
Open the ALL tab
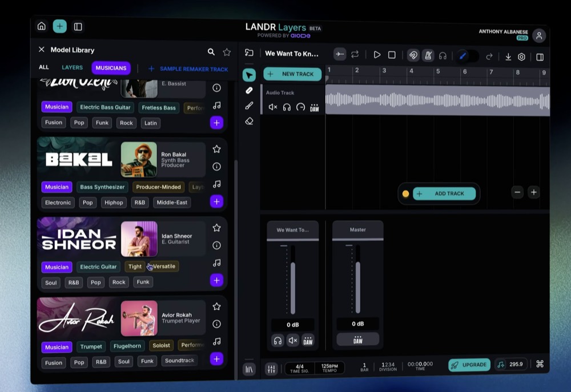click(44, 67)
